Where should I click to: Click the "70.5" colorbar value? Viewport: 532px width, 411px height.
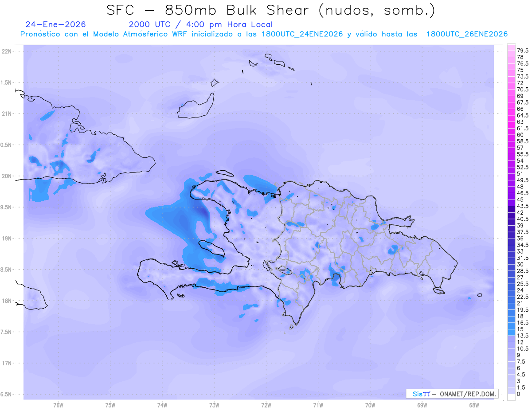[523, 90]
